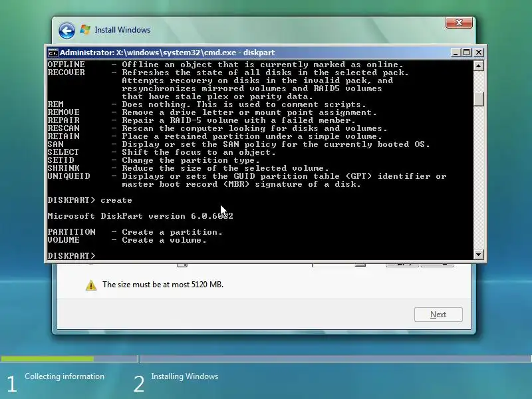
Task: Click the Next button in Install Windows
Action: (438, 315)
